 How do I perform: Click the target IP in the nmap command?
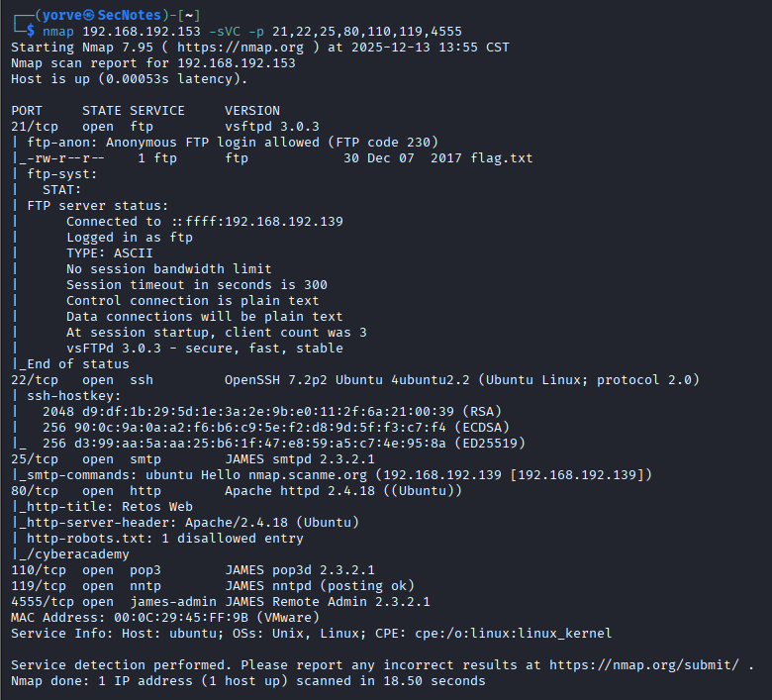click(x=149, y=32)
